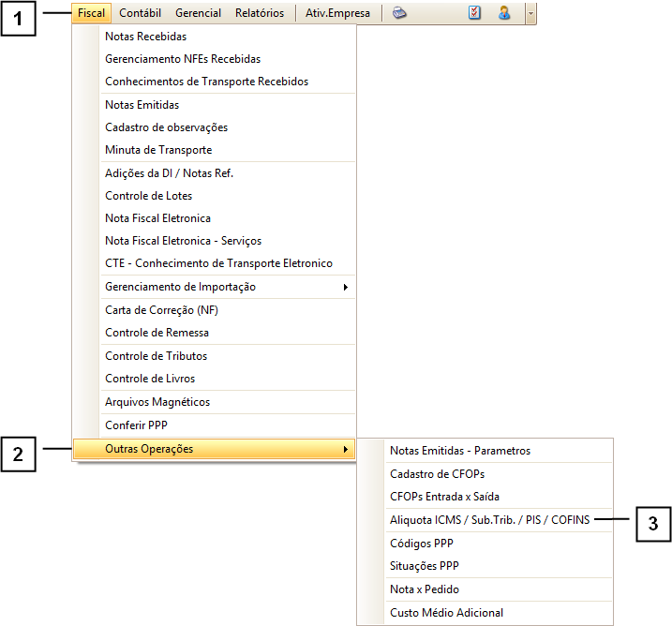
Task: Open the Gerencial menu
Action: point(198,13)
